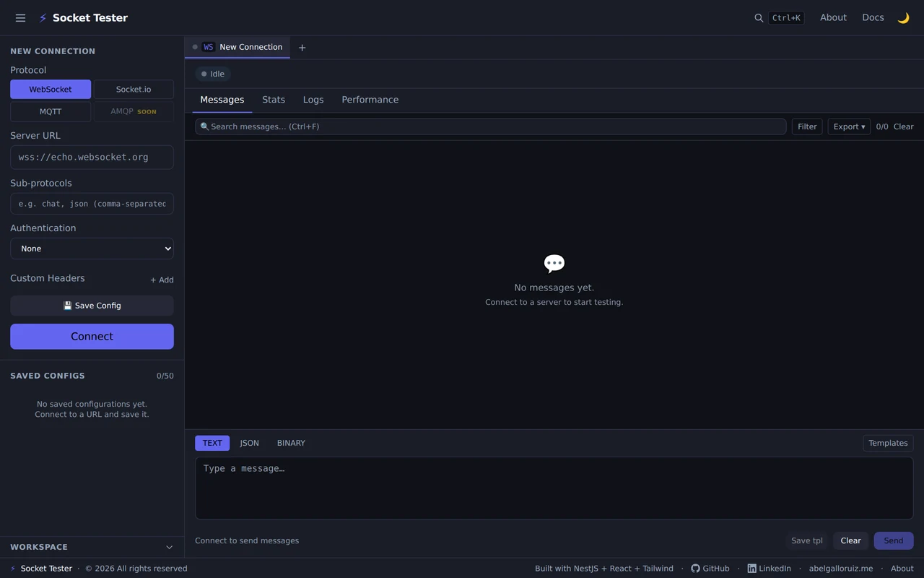This screenshot has height=578, width=924.
Task: Focus the Sub-protocols input
Action: (x=92, y=204)
